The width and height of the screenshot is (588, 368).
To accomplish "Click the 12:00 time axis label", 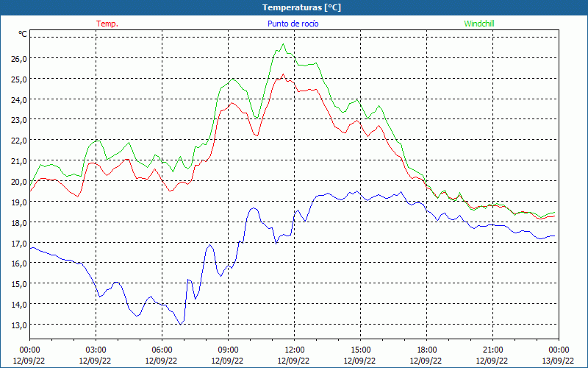I will point(295,350).
